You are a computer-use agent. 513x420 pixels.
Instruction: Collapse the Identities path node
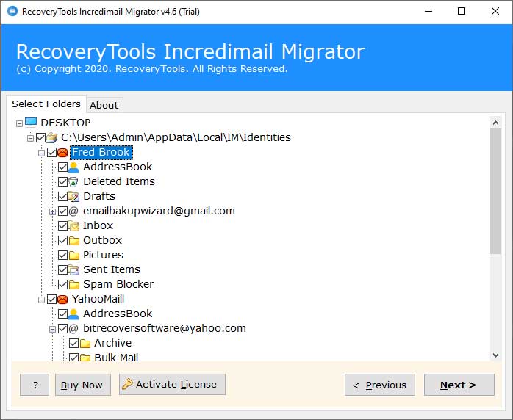coord(30,138)
